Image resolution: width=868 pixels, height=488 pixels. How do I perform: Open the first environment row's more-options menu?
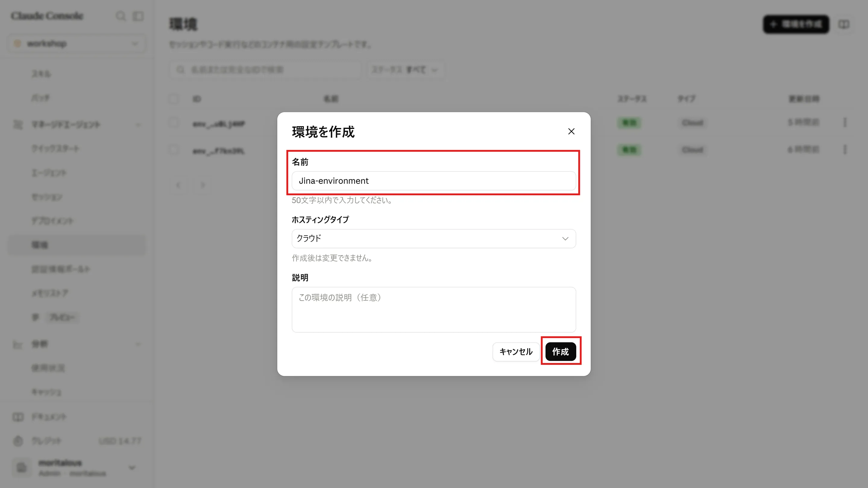845,122
